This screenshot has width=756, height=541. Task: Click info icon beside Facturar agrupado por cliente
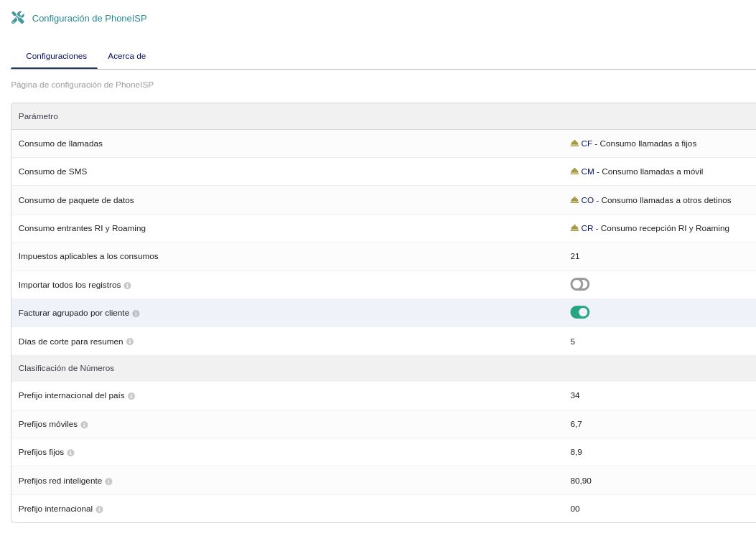point(136,314)
